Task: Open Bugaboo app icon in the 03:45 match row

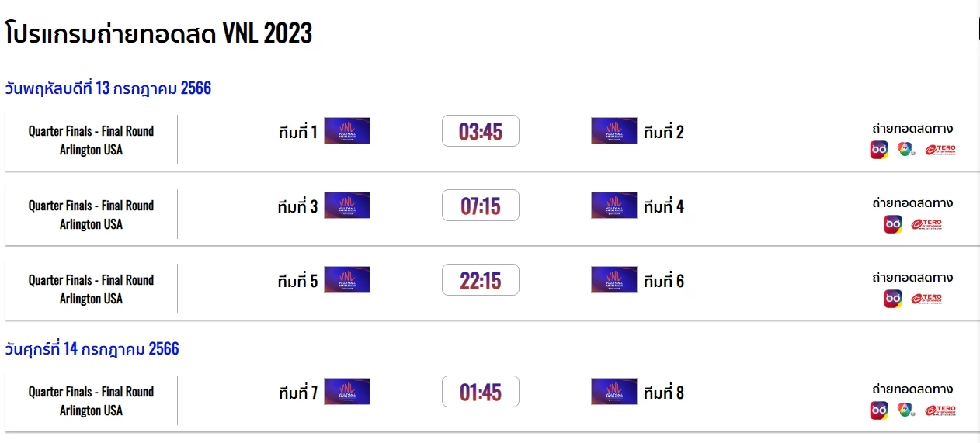Action: coord(879,150)
